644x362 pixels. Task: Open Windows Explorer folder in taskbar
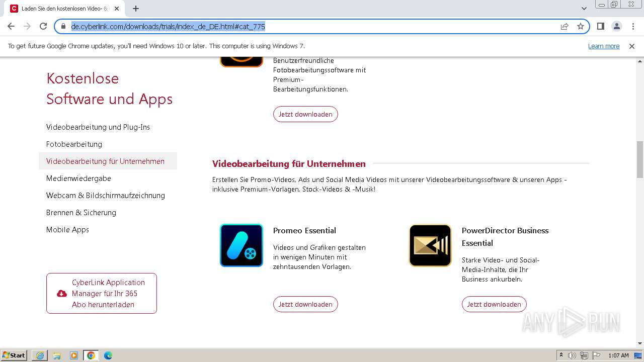[x=57, y=355]
